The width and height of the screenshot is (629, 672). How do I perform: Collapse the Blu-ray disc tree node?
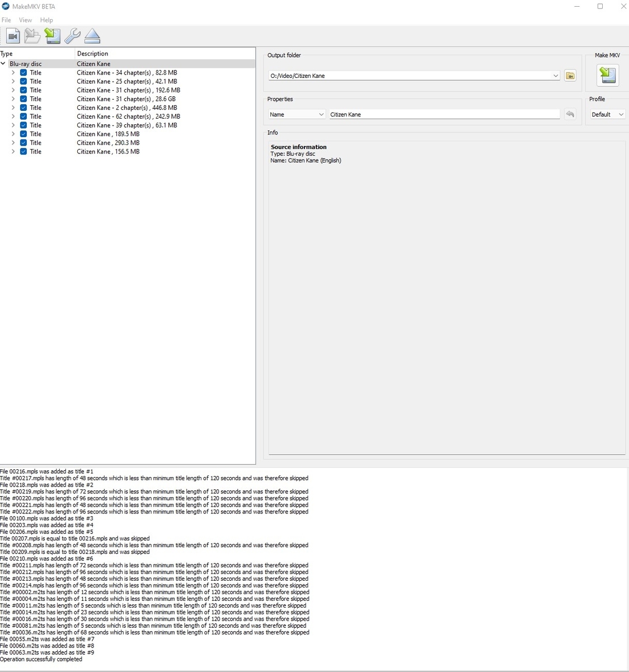[3, 64]
